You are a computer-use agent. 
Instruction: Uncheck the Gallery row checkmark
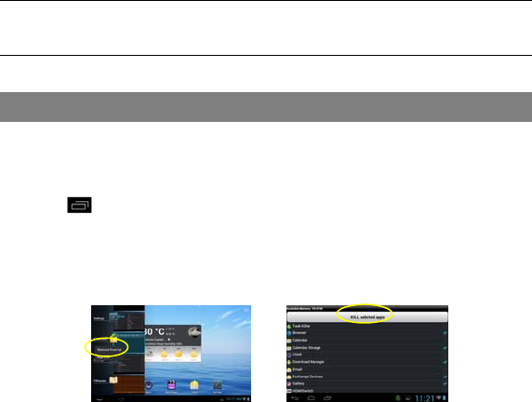[x=445, y=383]
